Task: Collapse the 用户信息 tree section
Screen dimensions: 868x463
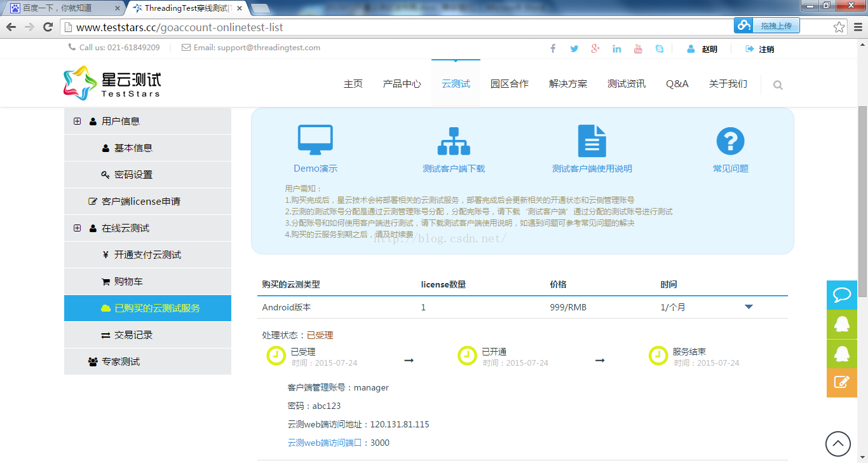Action: 78,121
